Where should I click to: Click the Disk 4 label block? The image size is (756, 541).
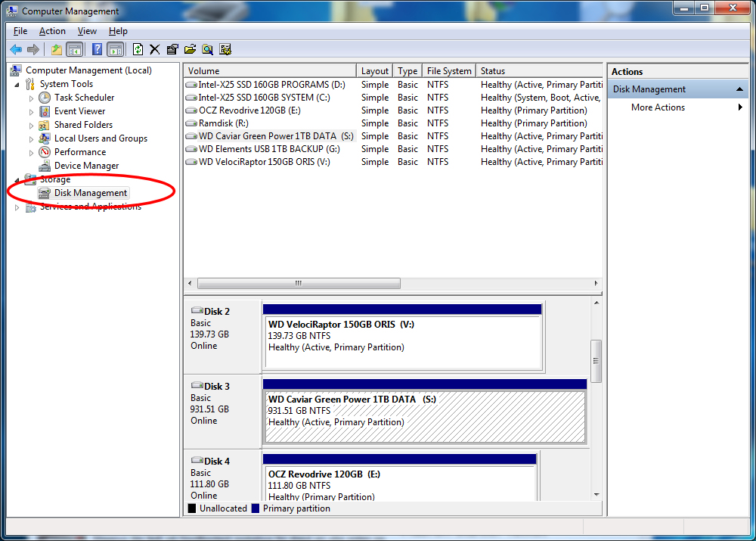[222, 476]
